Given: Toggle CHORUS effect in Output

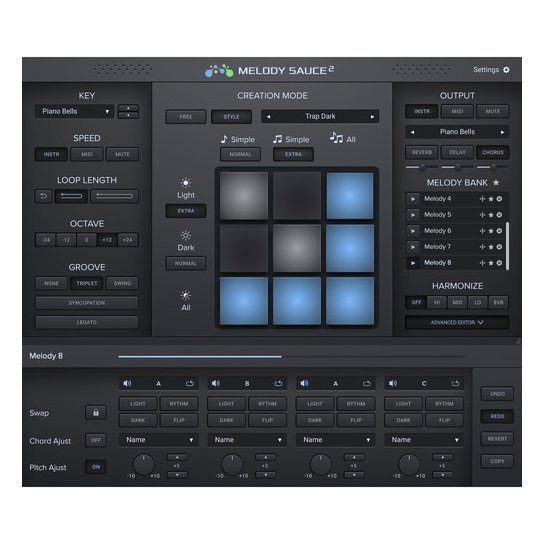Looking at the screenshot, I should tap(493, 152).
